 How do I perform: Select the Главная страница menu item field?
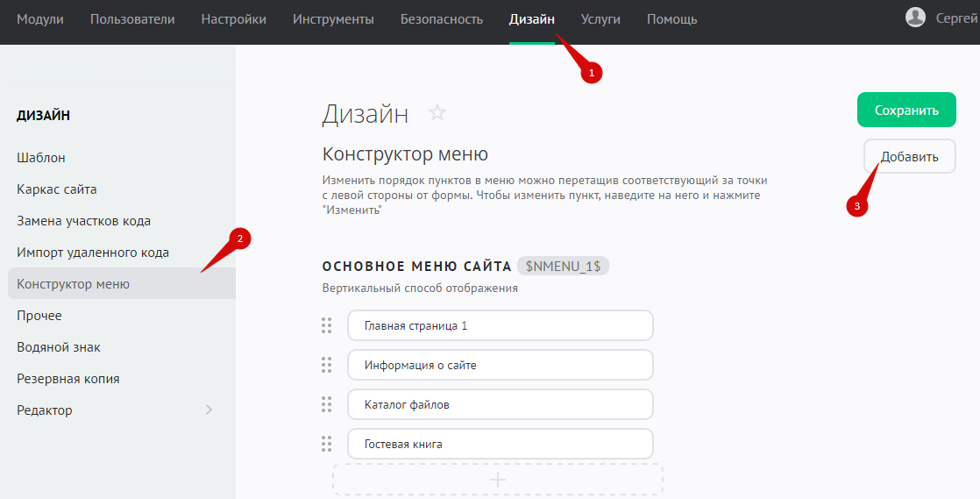pos(500,325)
